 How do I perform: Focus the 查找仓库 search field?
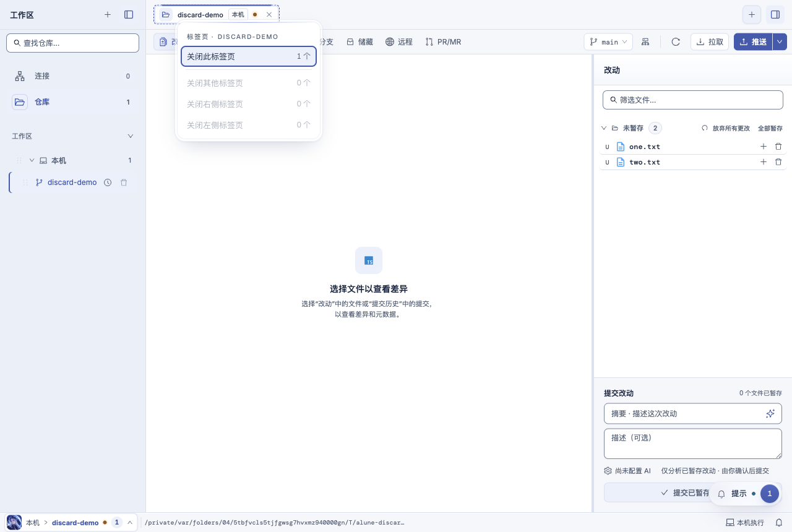[73, 43]
